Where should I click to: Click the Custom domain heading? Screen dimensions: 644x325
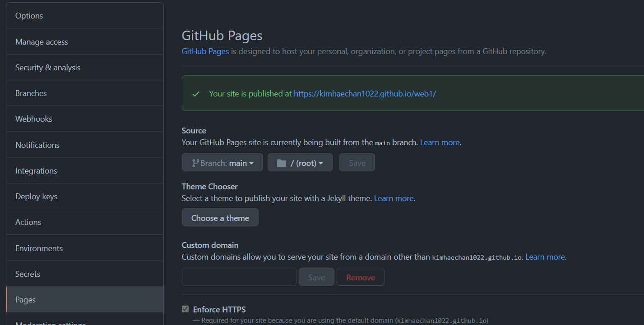pyautogui.click(x=210, y=245)
